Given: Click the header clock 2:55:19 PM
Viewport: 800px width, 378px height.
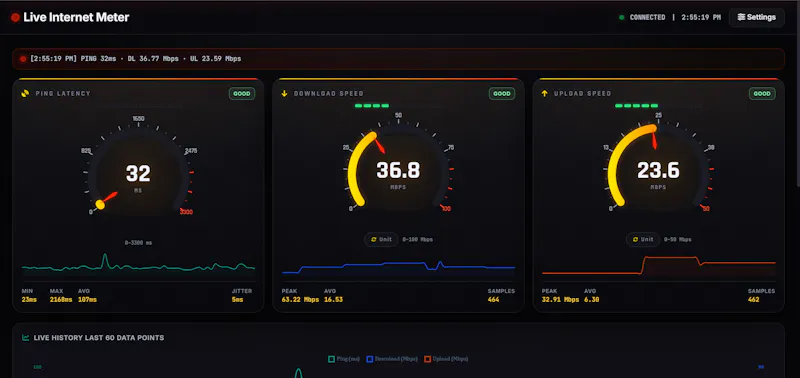Looking at the screenshot, I should [x=702, y=17].
